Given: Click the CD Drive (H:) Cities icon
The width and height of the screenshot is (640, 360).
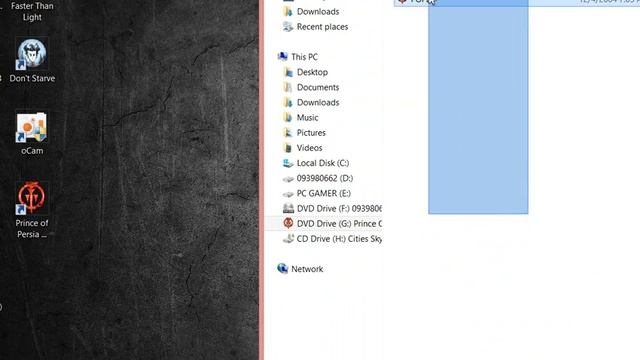Looking at the screenshot, I should coord(288,238).
